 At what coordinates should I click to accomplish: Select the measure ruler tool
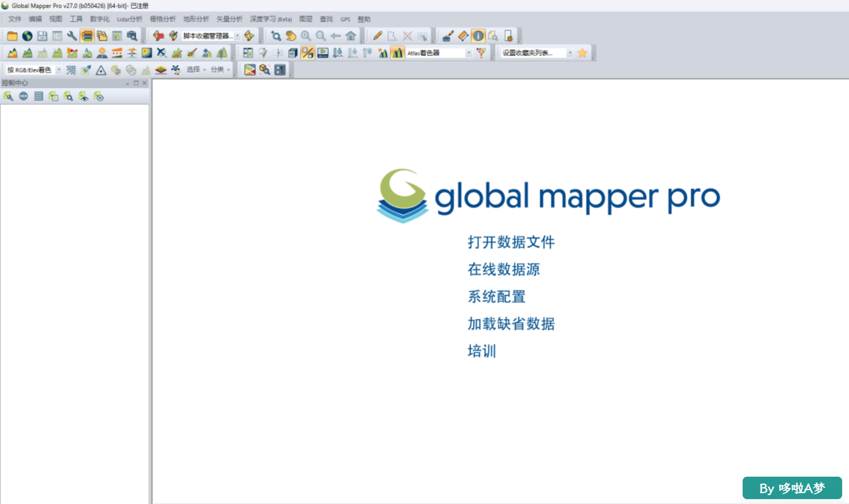click(x=463, y=36)
